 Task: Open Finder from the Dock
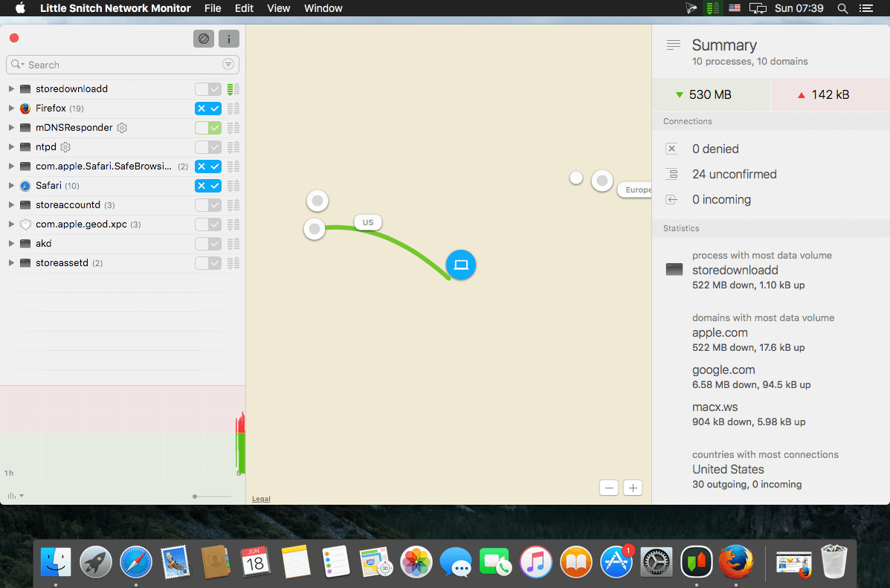pyautogui.click(x=56, y=562)
